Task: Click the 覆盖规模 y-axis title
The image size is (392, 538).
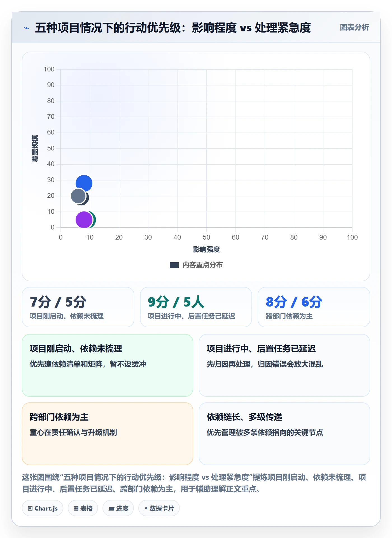Action: (35, 149)
